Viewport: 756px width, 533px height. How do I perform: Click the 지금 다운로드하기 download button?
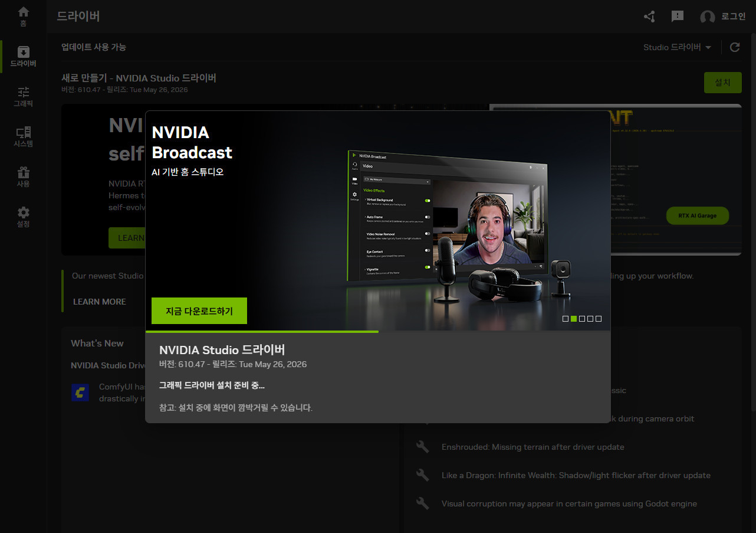199,311
